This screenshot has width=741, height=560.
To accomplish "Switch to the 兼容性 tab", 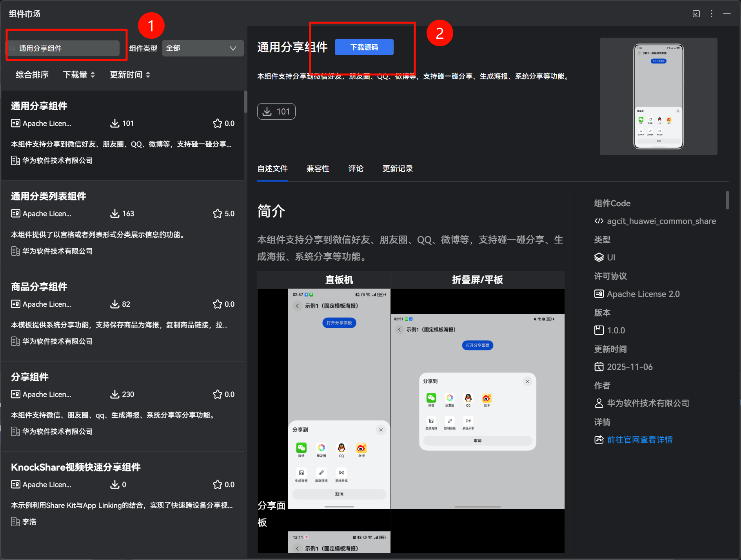I will (318, 169).
